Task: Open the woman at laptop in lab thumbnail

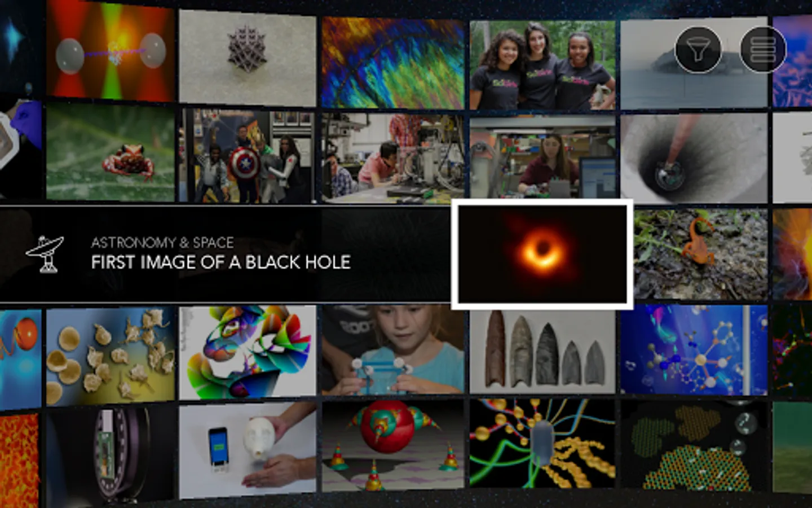Action: tap(542, 157)
